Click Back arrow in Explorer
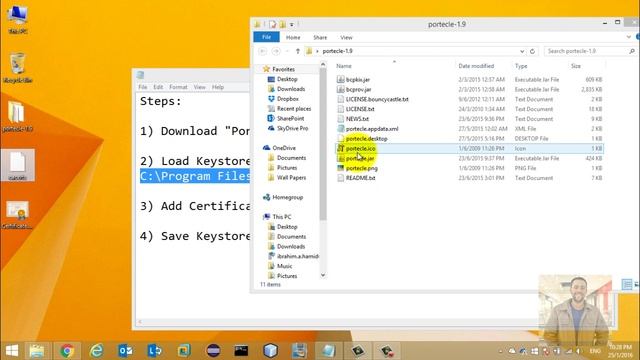 (x=262, y=51)
